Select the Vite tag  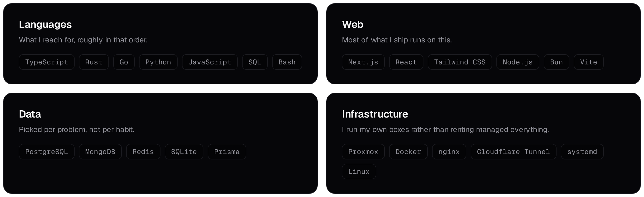coord(589,62)
